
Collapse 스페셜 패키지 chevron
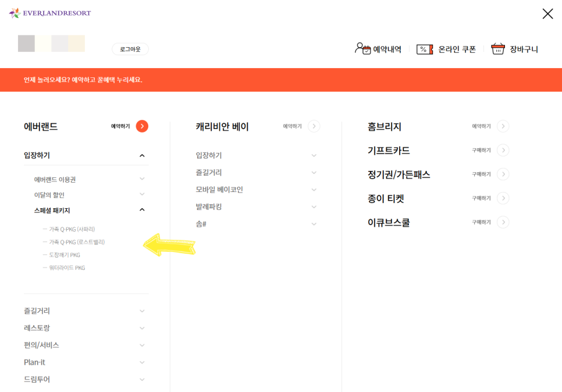point(142,209)
